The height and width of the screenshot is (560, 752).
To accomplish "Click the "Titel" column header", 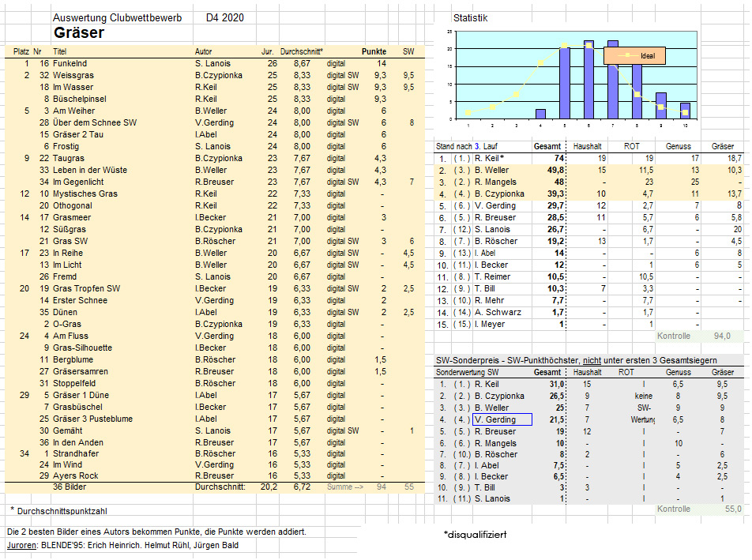I will pos(59,51).
